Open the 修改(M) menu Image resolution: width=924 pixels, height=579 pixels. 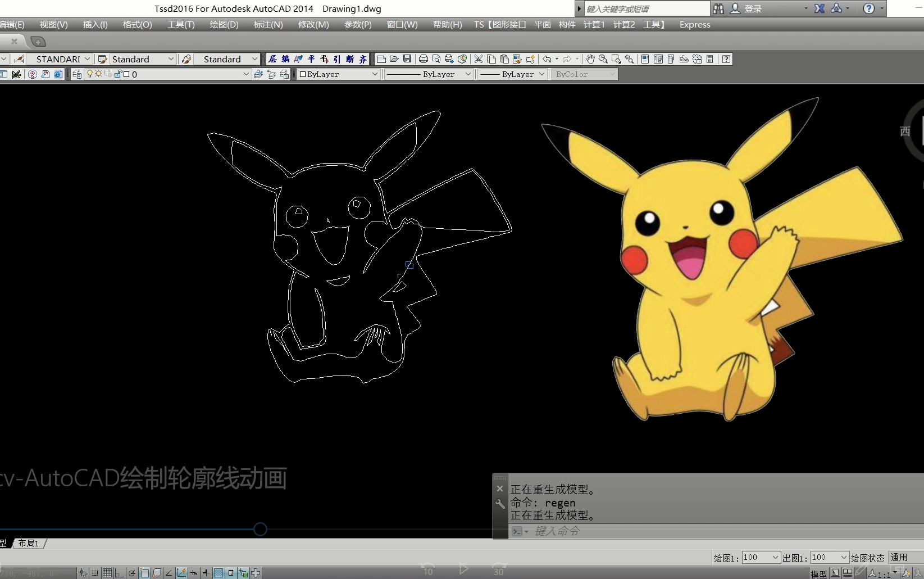(x=313, y=24)
